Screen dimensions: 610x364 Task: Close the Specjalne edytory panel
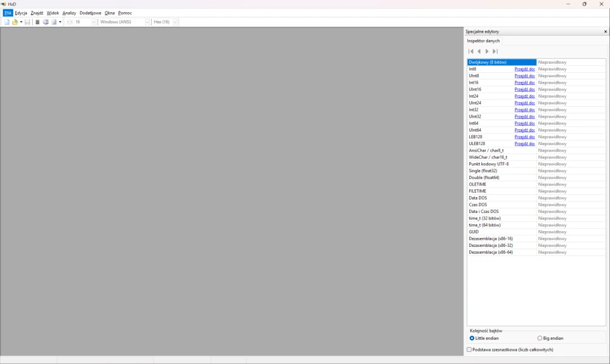605,32
